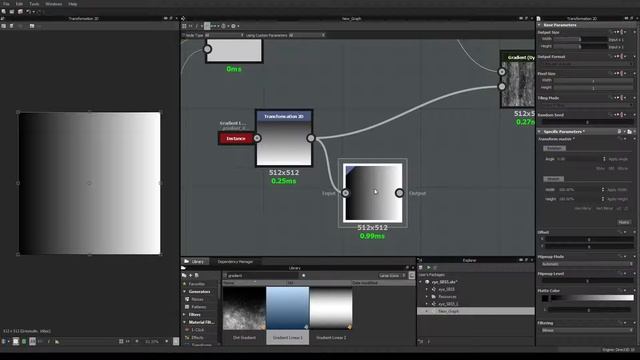Viewport: 640px width, 360px height.
Task: Collapse the Material Filters category
Action: [x=184, y=322]
